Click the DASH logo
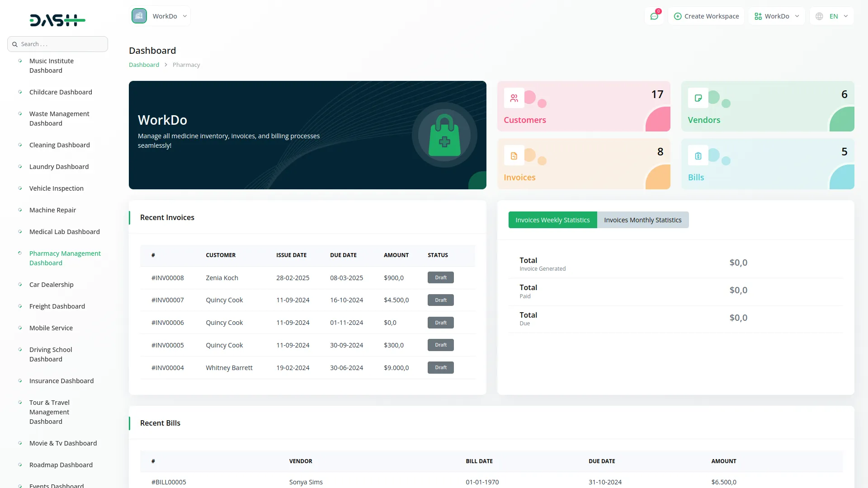This screenshot has width=868, height=488. click(x=57, y=20)
